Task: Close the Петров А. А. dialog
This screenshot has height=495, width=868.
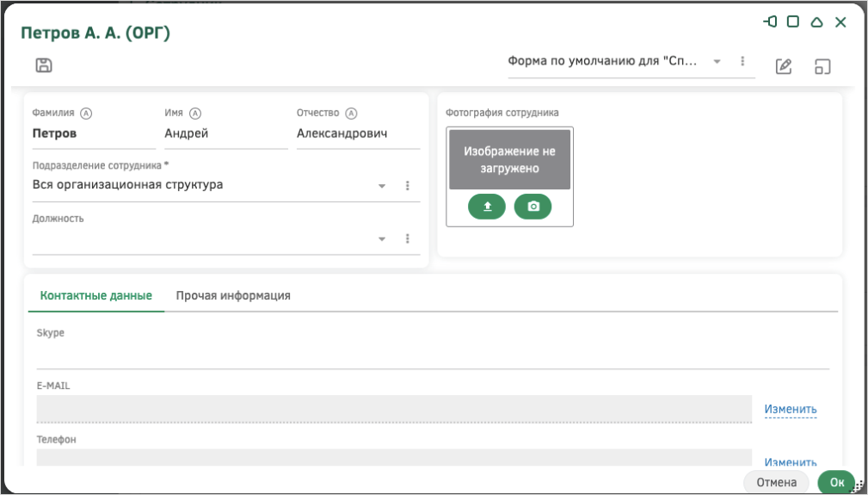Action: point(840,22)
